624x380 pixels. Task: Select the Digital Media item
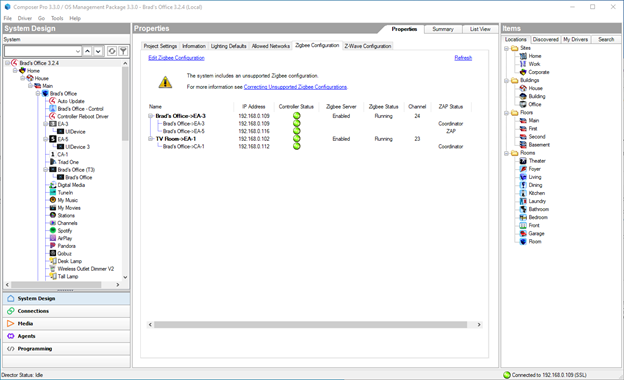[71, 185]
